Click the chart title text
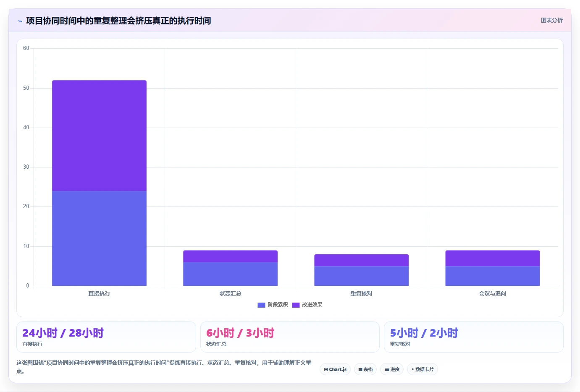 click(x=118, y=21)
